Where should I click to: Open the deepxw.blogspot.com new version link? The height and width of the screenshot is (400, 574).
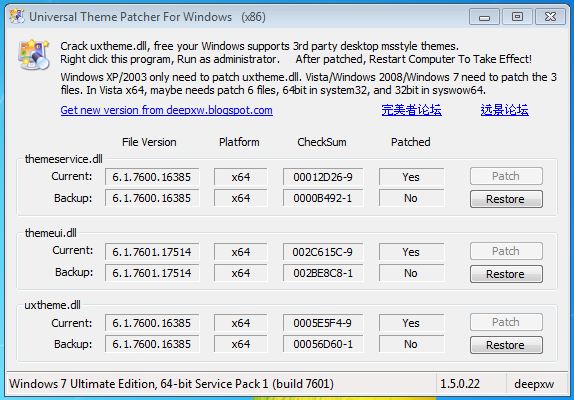coord(167,110)
